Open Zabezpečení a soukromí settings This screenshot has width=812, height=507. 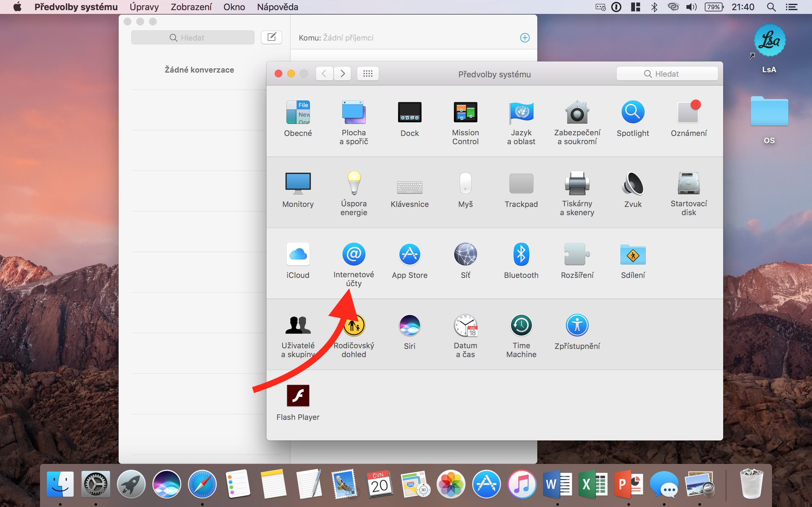coord(577,113)
